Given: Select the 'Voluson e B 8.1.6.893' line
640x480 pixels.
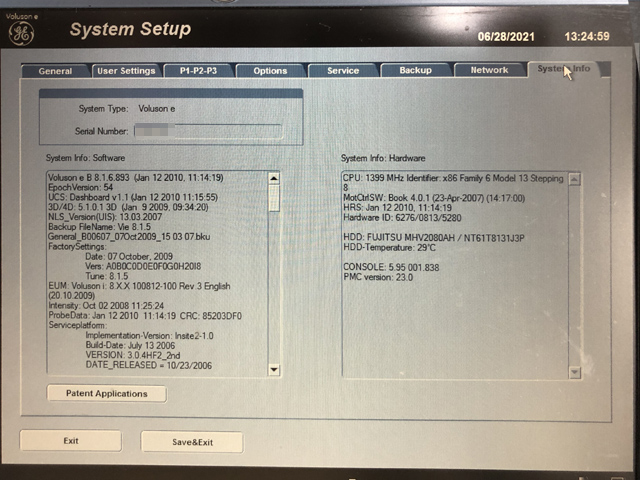Looking at the screenshot, I should tap(136, 178).
